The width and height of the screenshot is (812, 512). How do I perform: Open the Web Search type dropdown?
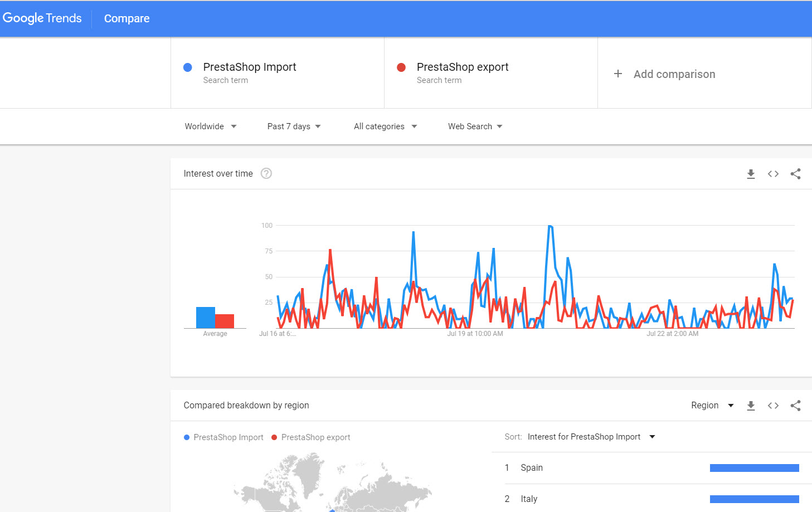[475, 126]
